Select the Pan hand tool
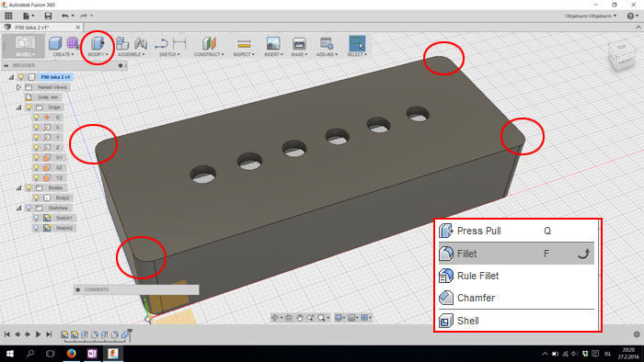Viewport: 644px width, 362px height. coord(300,318)
